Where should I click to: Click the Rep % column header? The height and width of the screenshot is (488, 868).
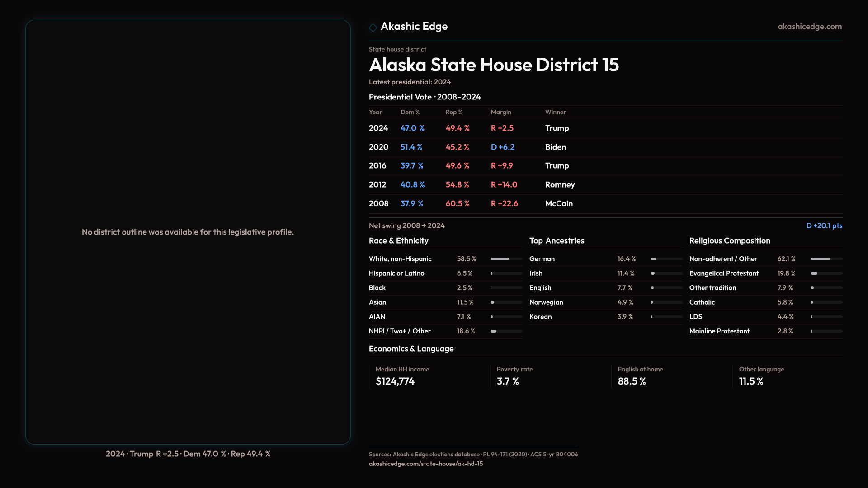coord(453,112)
